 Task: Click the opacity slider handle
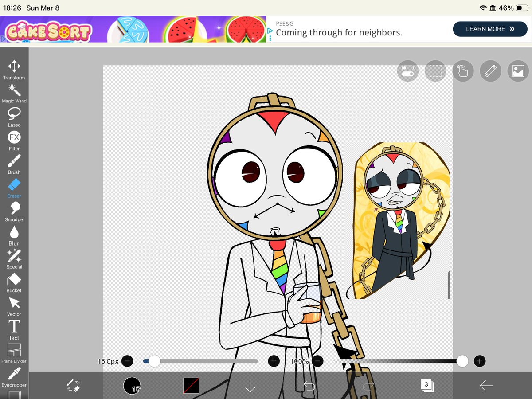(462, 361)
